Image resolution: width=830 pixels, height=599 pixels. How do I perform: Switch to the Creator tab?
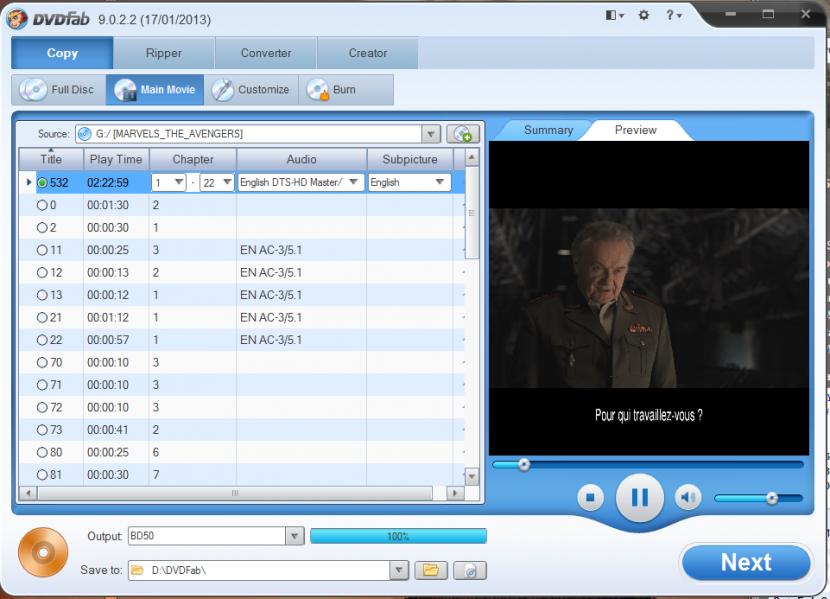pyautogui.click(x=368, y=53)
